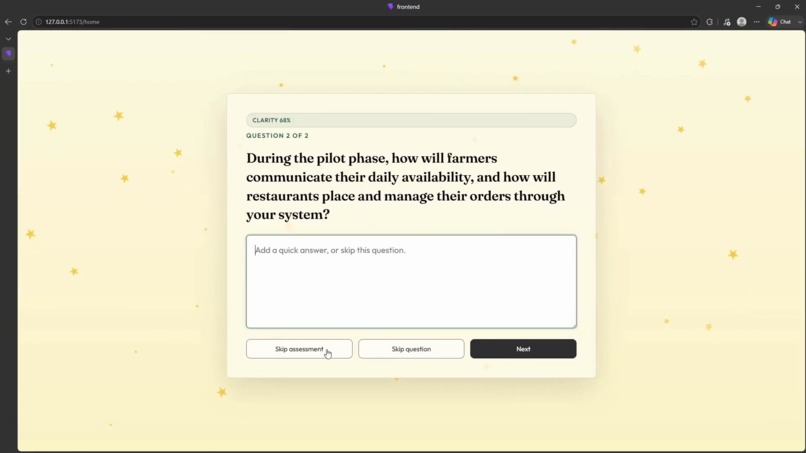Go to the Next question

[523, 349]
